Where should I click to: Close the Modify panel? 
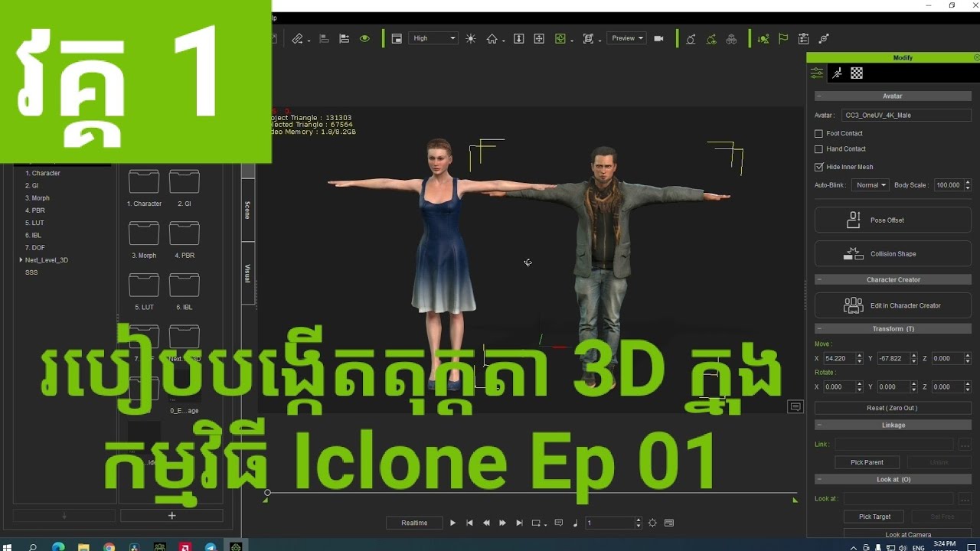[976, 58]
